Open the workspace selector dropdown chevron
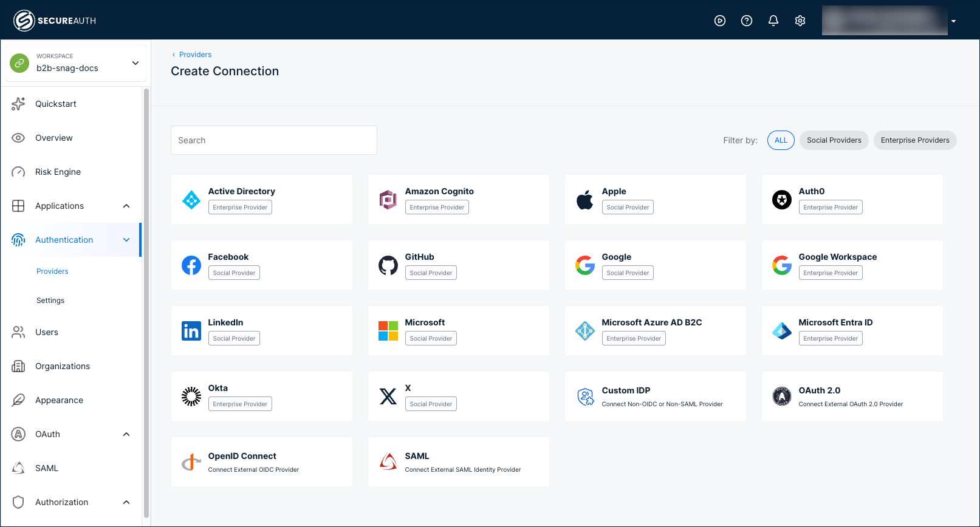980x527 pixels. pos(135,63)
